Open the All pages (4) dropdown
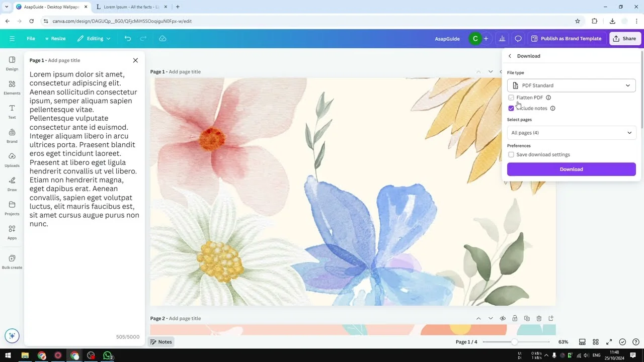 tap(571, 133)
